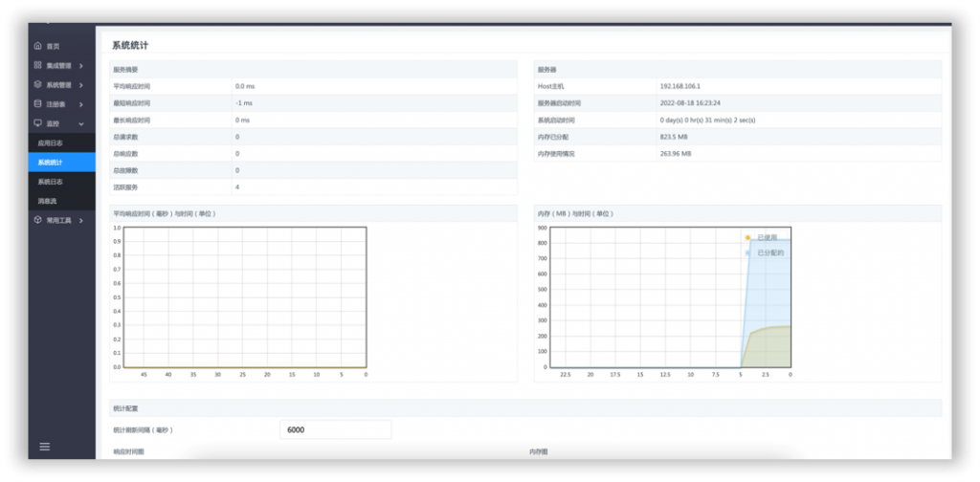The height and width of the screenshot is (482, 980).
Task: Go to the 消息流 page
Action: pyautogui.click(x=47, y=201)
